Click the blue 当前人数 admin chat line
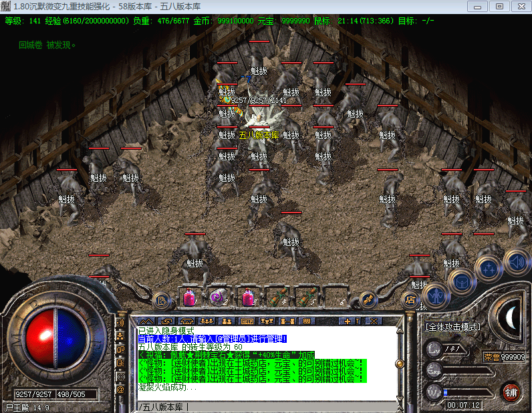This screenshot has width=532, height=413. pos(213,339)
